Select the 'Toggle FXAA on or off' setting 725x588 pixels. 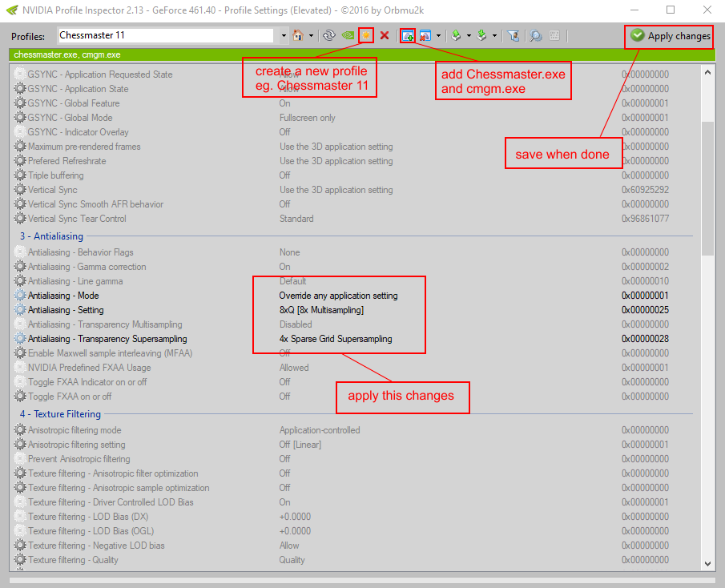click(x=70, y=397)
